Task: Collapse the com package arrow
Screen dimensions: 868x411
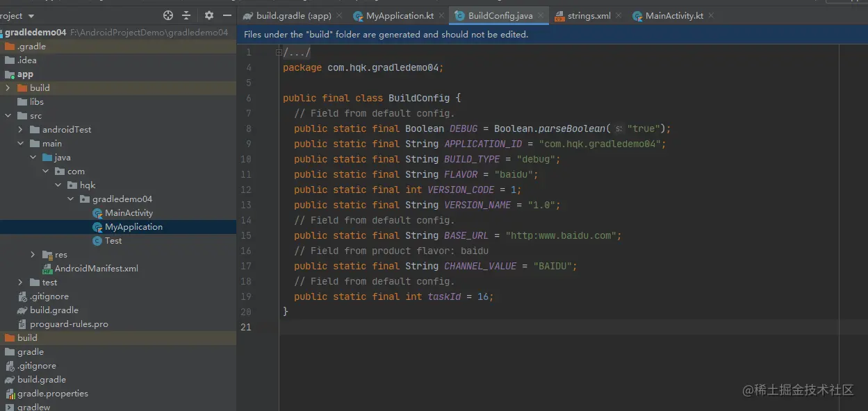Action: click(45, 171)
